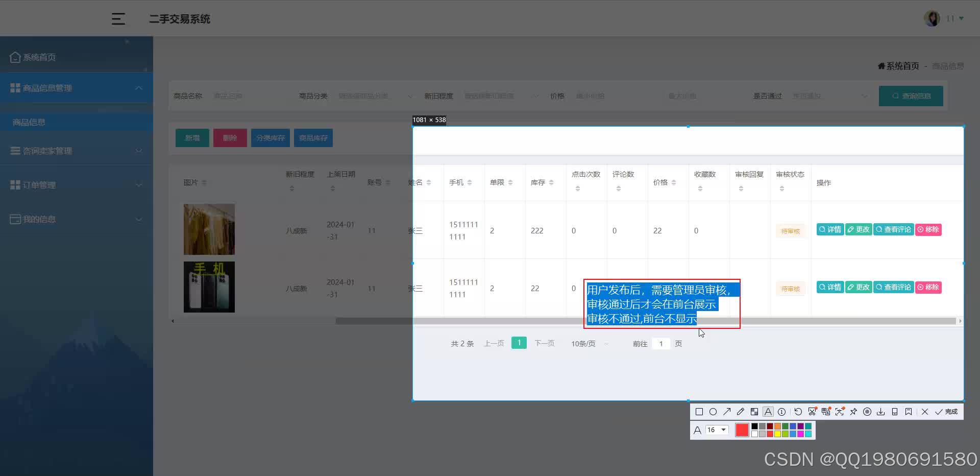Undo the last annotation
Viewport: 980px width, 476px height.
click(798, 412)
